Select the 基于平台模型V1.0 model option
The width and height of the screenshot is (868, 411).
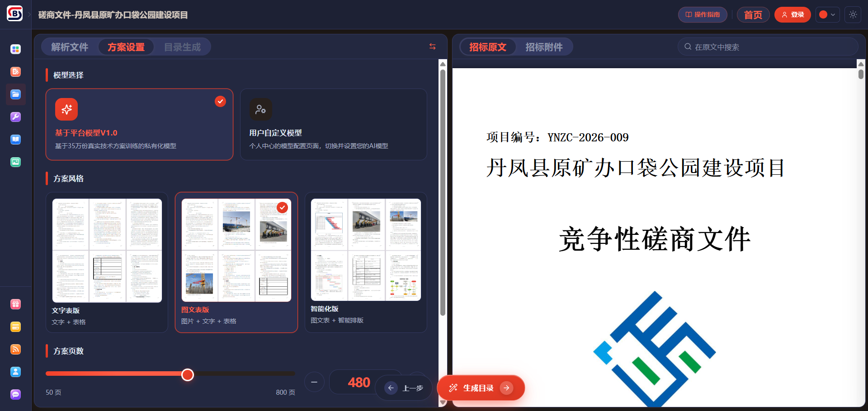click(139, 124)
